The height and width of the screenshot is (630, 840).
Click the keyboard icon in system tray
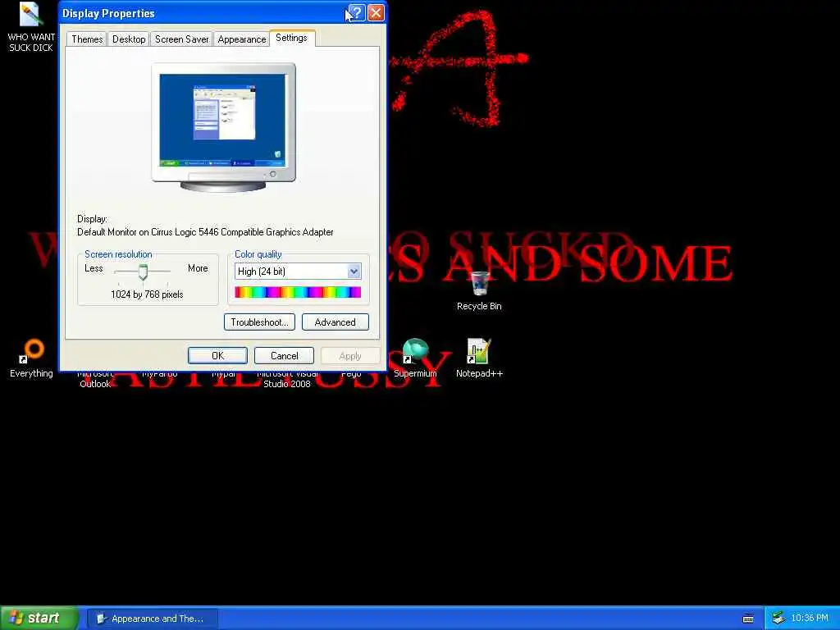[748, 619]
